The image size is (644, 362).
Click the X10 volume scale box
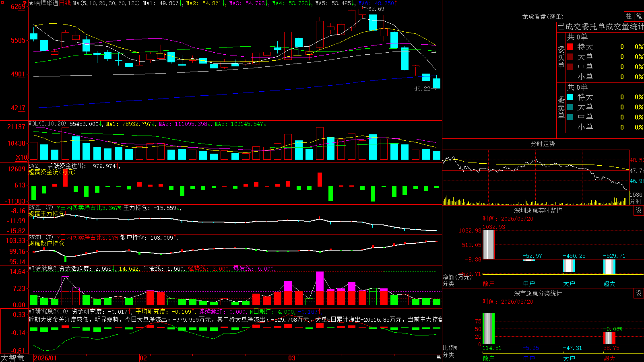tap(21, 157)
